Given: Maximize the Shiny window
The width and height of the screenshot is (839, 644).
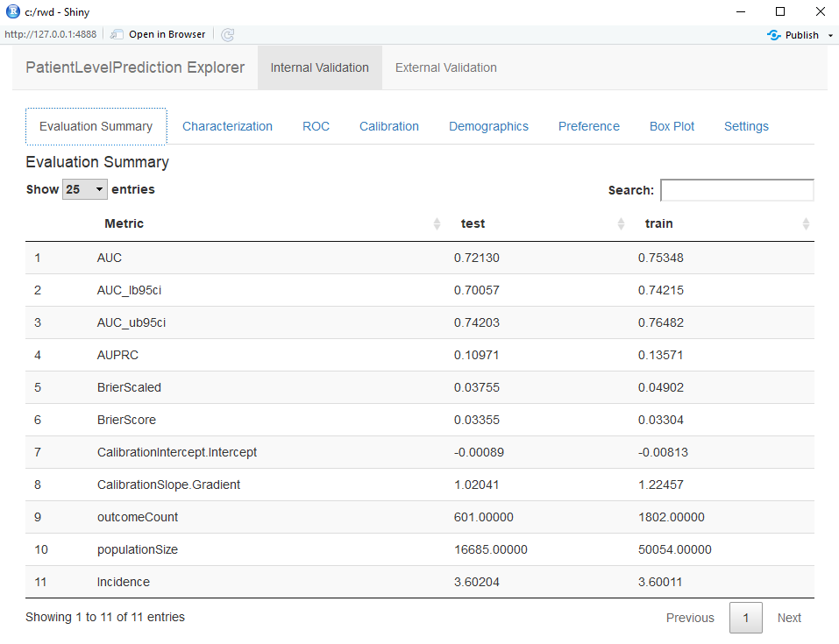Looking at the screenshot, I should click(x=780, y=11).
